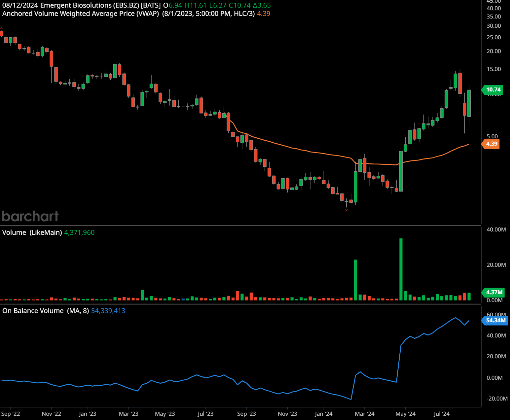
Task: Click the Jul '23 date axis label
Action: [205, 414]
